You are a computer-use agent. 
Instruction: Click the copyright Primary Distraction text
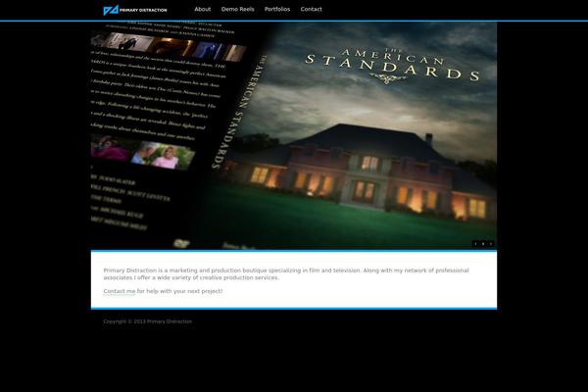[x=148, y=321]
